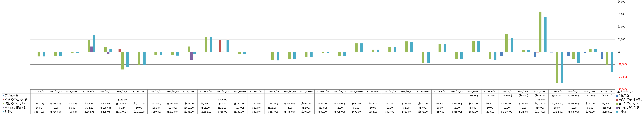Click the ($57.00) bond cell
The width and height of the screenshot is (644, 114).
pos(323,104)
